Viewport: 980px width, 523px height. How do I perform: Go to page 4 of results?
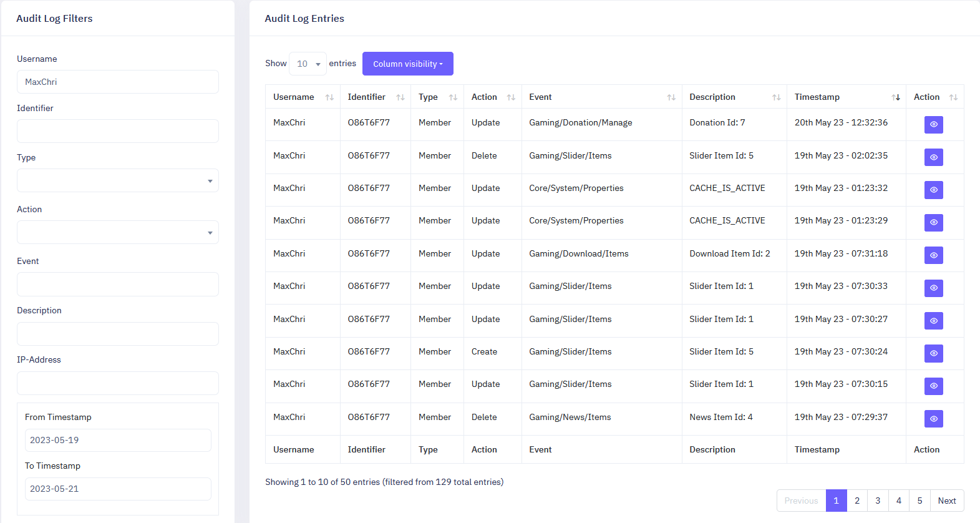pyautogui.click(x=899, y=501)
